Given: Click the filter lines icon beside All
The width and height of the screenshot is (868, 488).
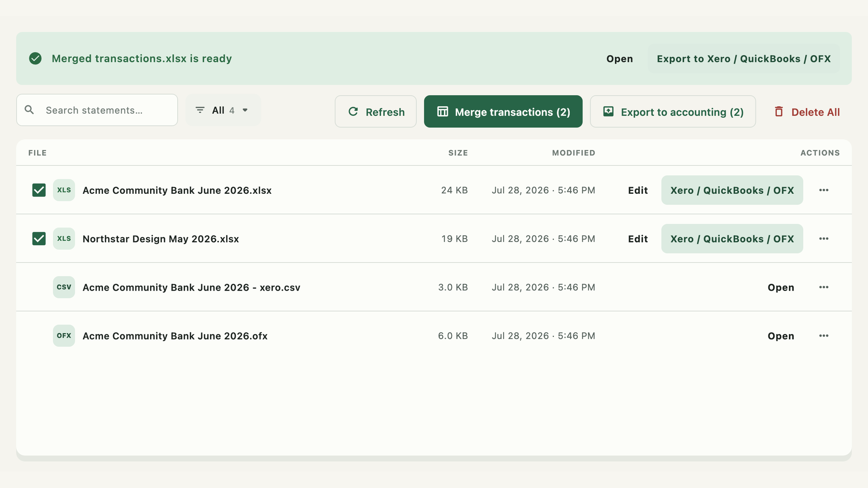Looking at the screenshot, I should coord(200,110).
